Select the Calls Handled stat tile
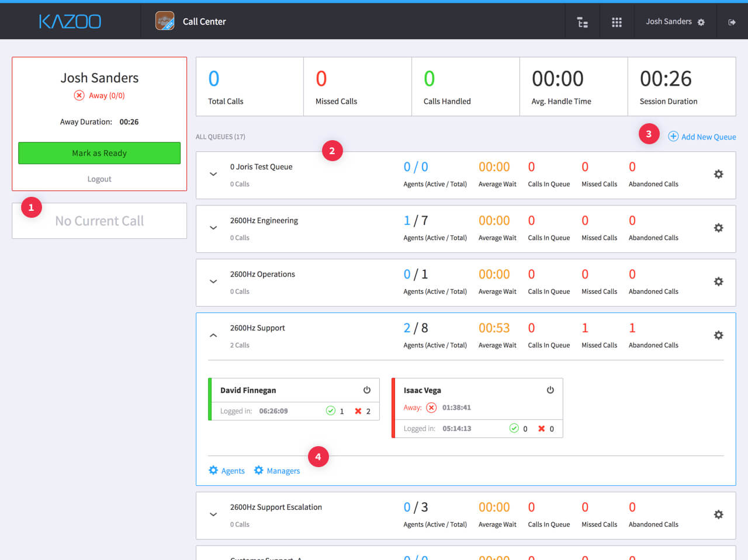Image resolution: width=748 pixels, height=560 pixels. (x=466, y=86)
